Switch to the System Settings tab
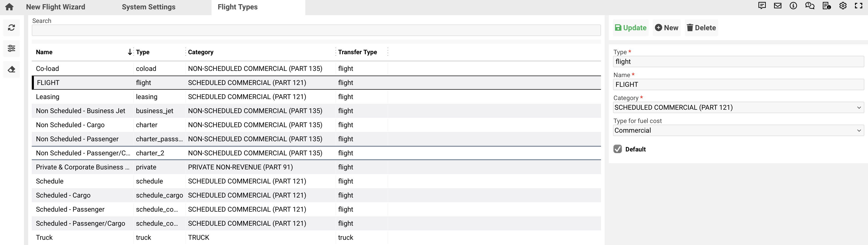The image size is (868, 245). click(x=148, y=7)
